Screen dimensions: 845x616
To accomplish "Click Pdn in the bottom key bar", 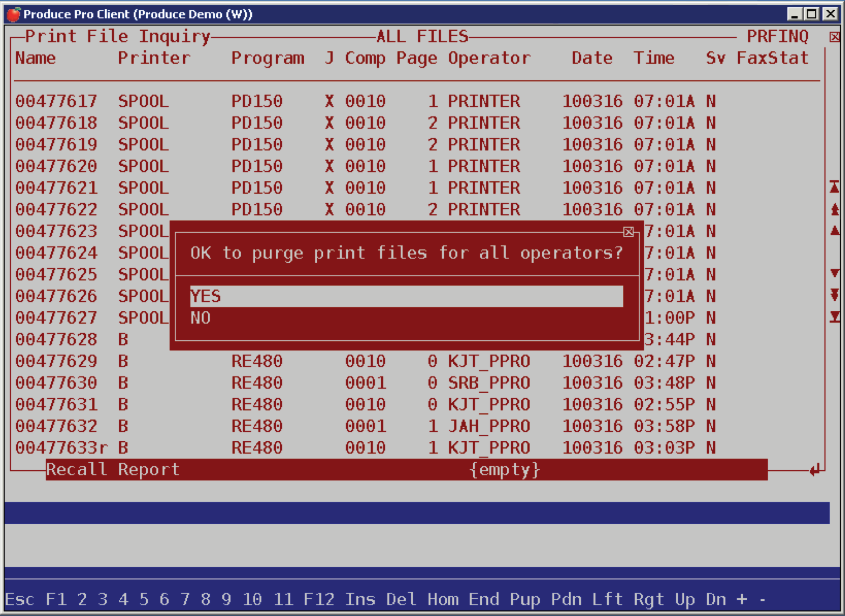I will [566, 599].
